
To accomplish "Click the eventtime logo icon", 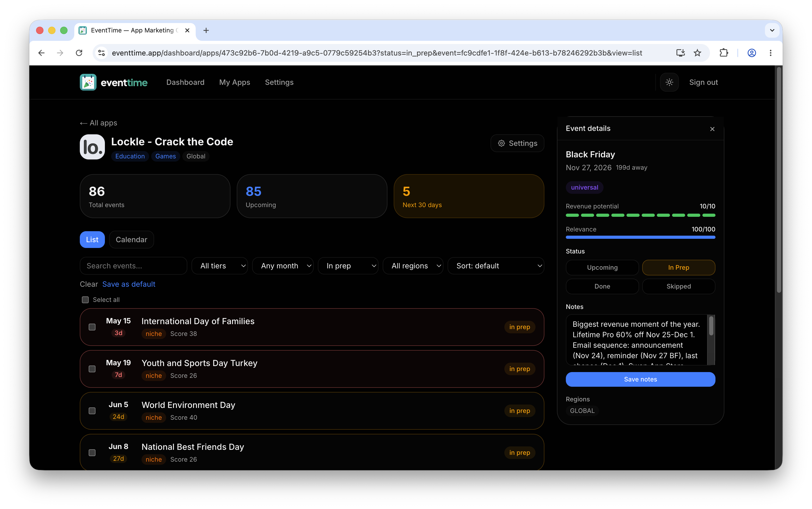I will pos(88,82).
